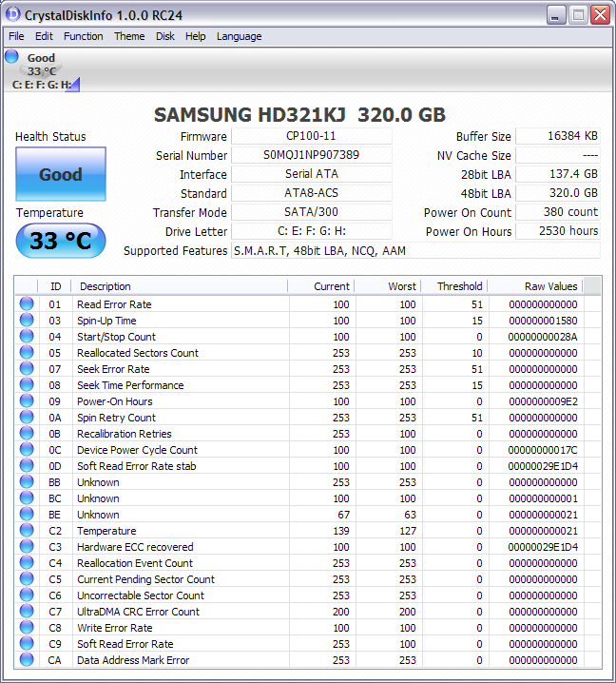The height and width of the screenshot is (683, 616).
Task: Click status orb for the BE Unknown row
Action: (27, 514)
